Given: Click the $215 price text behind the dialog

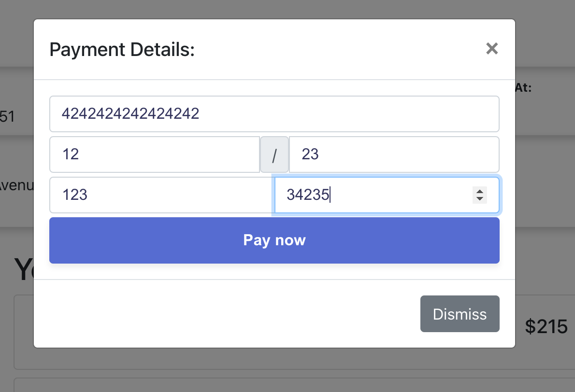Looking at the screenshot, I should coord(546,327).
